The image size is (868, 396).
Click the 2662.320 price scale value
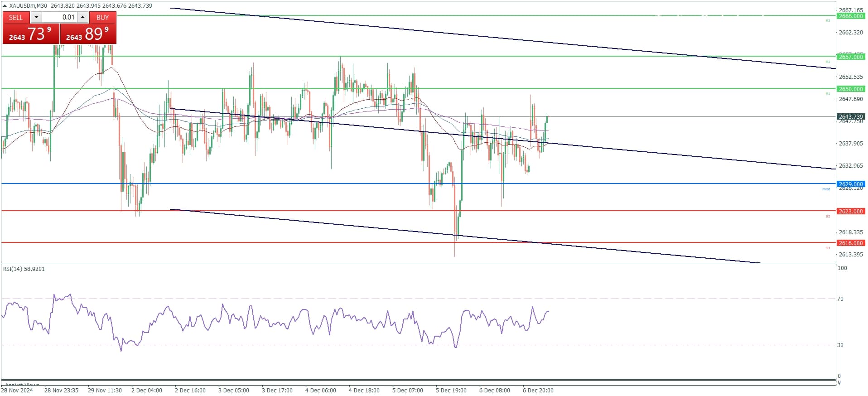coord(851,32)
